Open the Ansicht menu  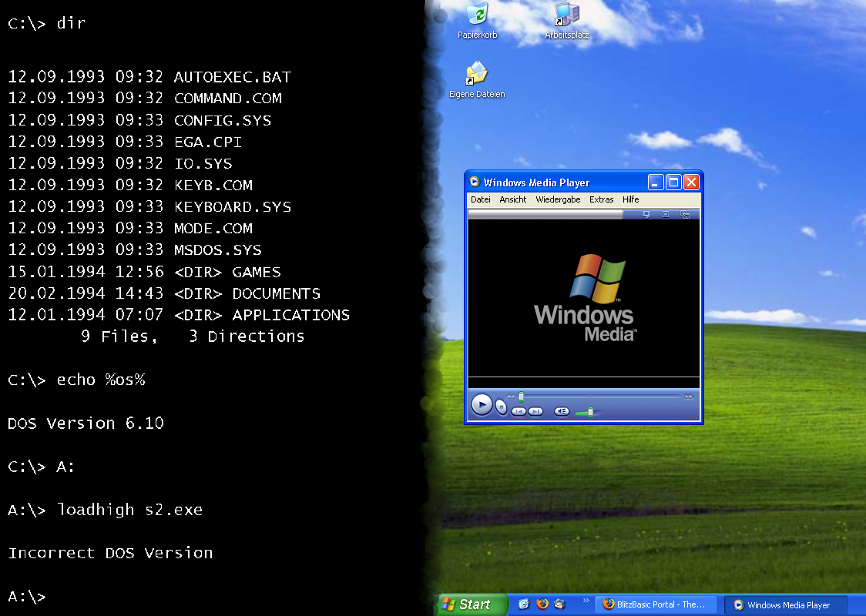coord(512,199)
